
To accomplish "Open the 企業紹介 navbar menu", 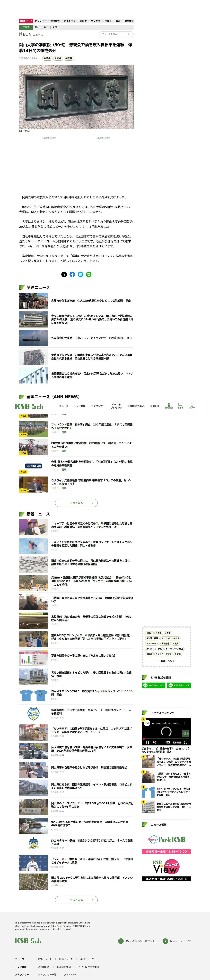I will pos(155,406).
